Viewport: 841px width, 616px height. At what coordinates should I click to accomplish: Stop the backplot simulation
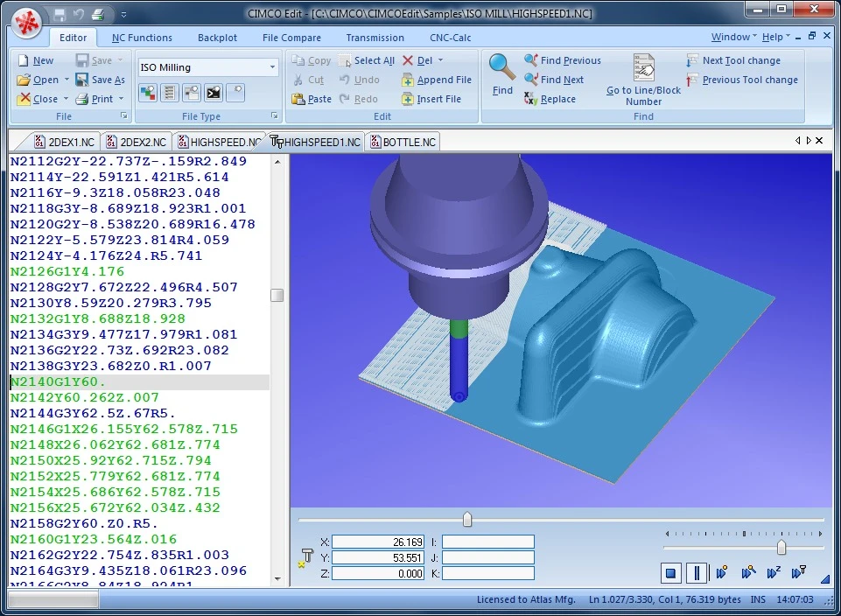pos(670,574)
